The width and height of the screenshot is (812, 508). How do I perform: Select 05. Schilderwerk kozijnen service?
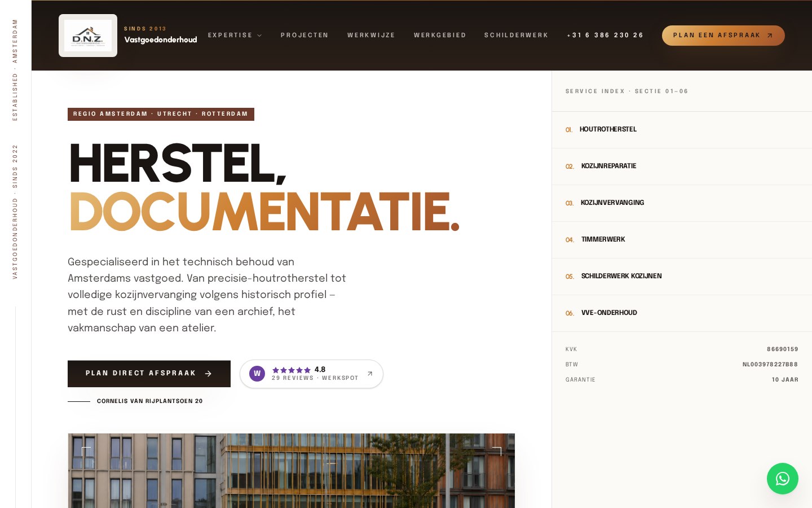point(682,277)
